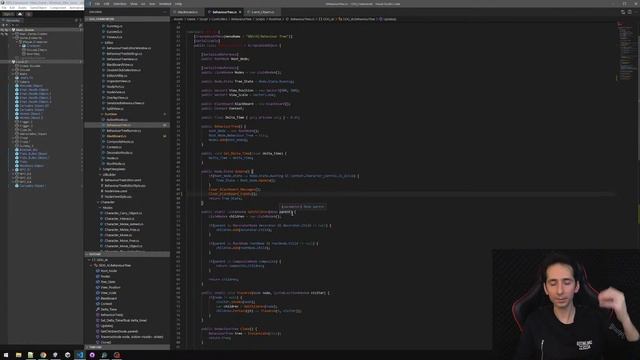This screenshot has height=360, width=640.
Task: Collapse the Modes folder
Action: (107, 208)
